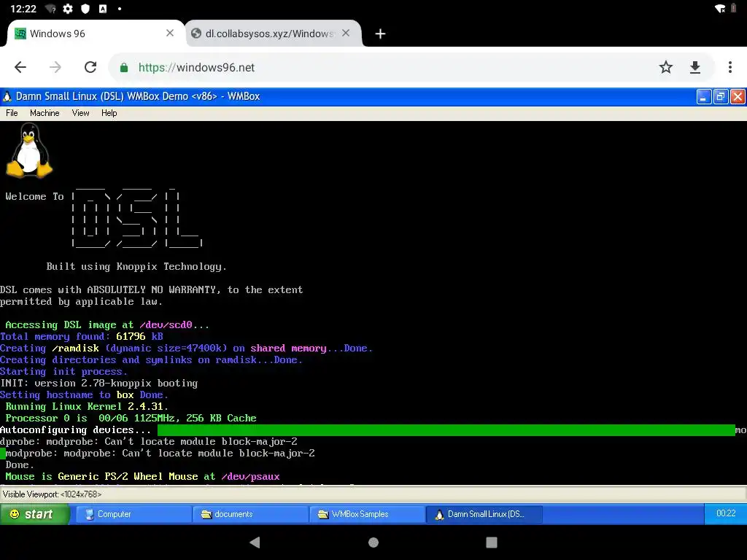Click the 'Processor 0 is 00/06 1125MHz' line

click(131, 418)
